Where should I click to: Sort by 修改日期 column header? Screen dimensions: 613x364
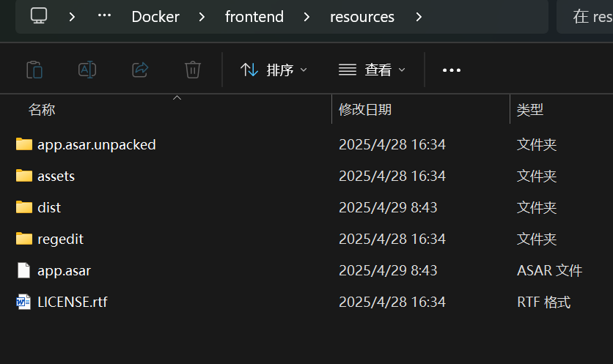(365, 110)
